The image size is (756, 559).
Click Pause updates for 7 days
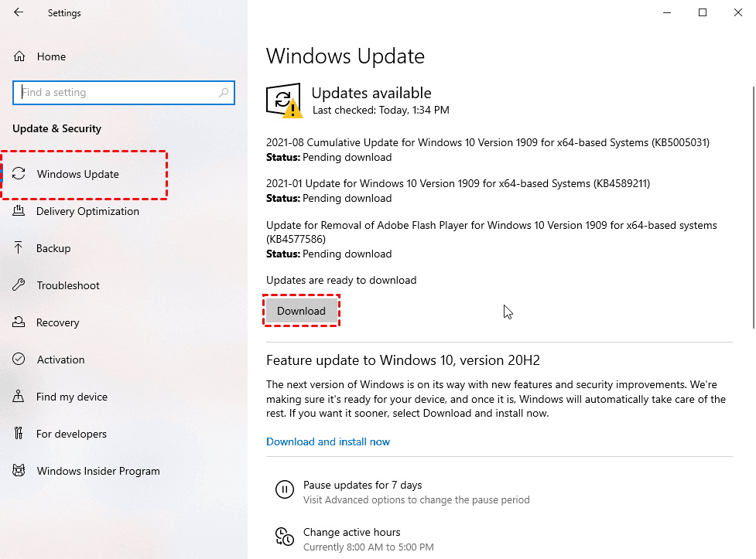(362, 485)
